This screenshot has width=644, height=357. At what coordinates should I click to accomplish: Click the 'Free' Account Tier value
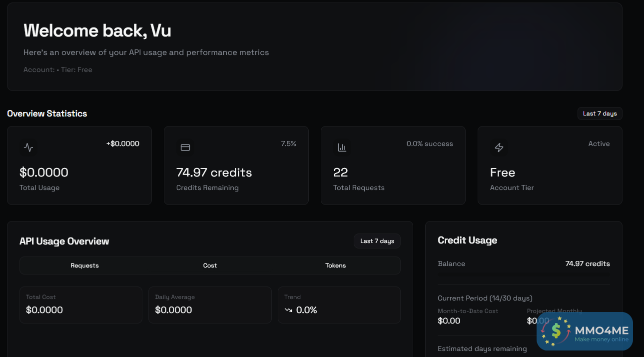tap(503, 172)
